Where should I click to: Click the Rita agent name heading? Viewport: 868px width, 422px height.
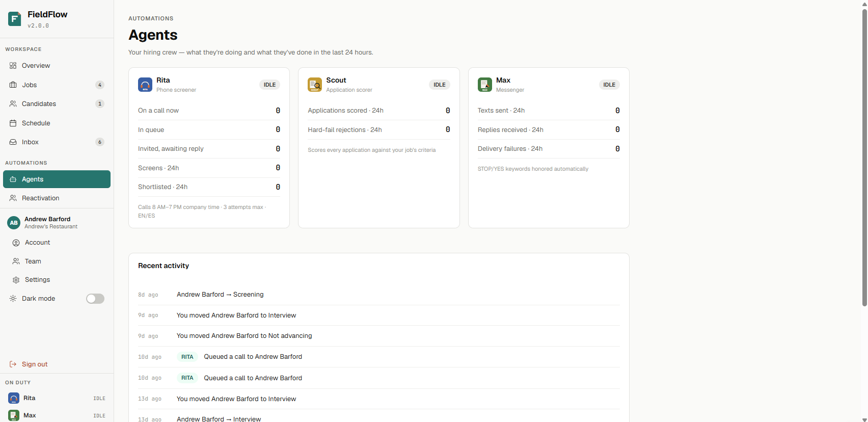[163, 80]
